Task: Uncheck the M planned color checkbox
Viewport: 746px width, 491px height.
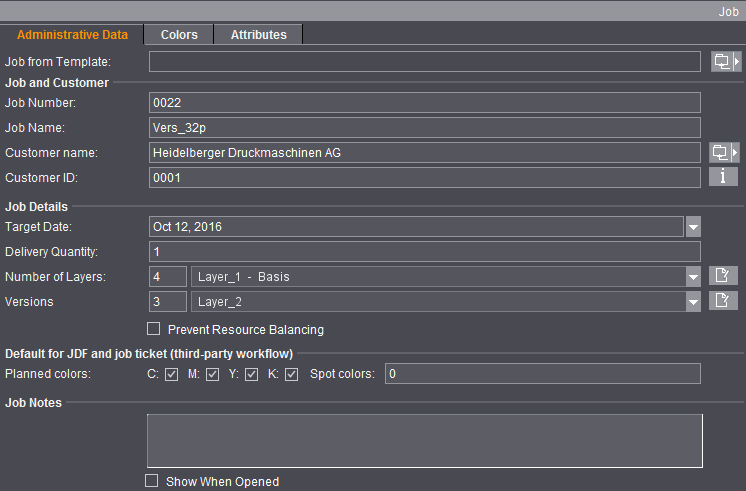Action: [x=212, y=375]
